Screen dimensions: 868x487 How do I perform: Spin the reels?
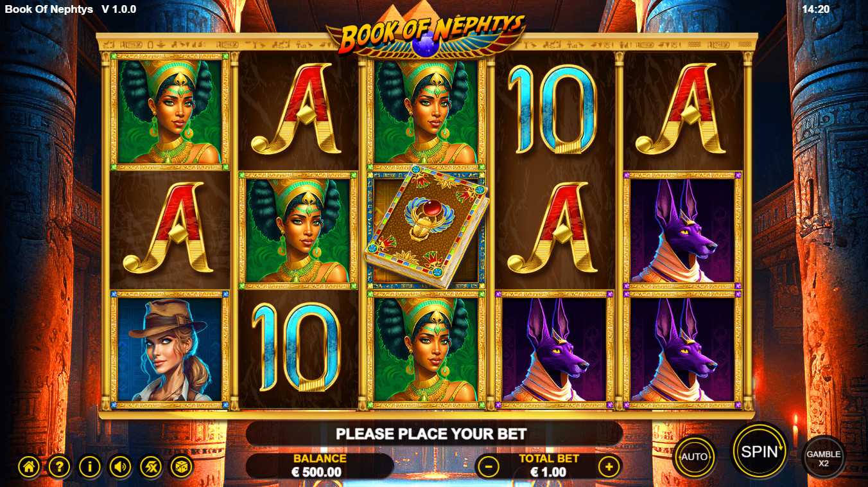click(x=759, y=450)
